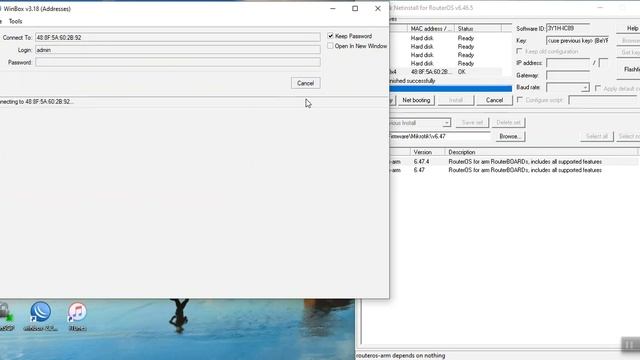This screenshot has height=360, width=640.
Task: Open the Baud rate dropdown
Action: pyautogui.click(x=585, y=88)
